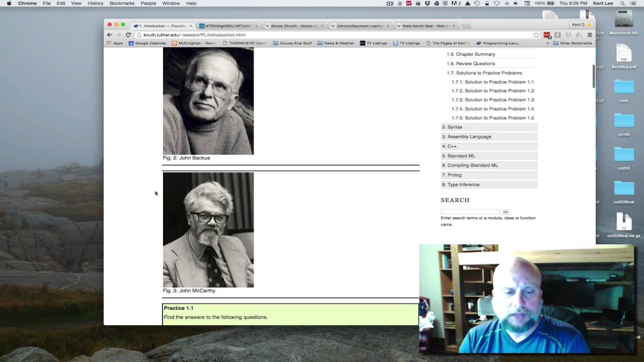
Task: Open the Course Eval Stuff bookmark folder
Action: pyautogui.click(x=292, y=43)
